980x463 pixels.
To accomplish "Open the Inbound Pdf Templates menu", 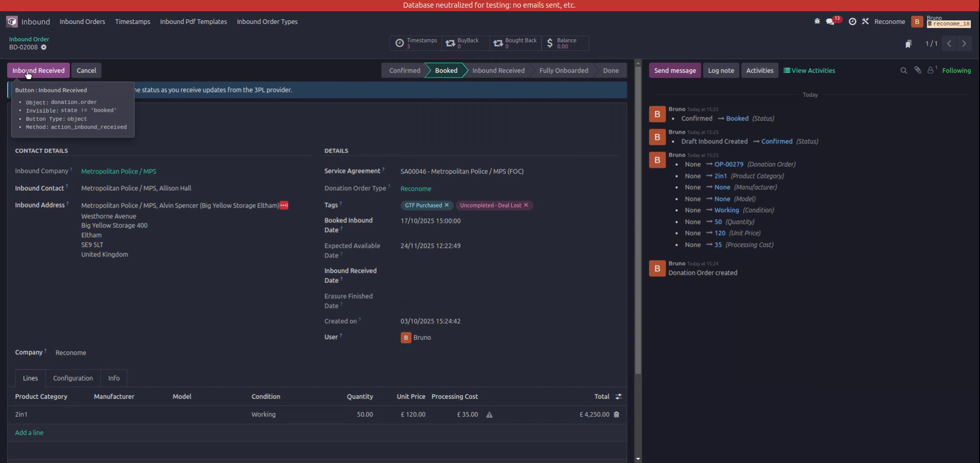I will click(x=193, y=21).
